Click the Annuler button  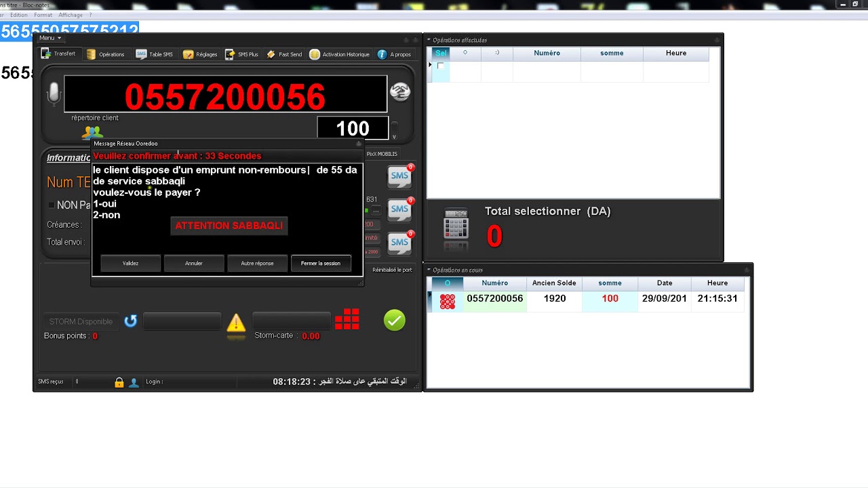click(194, 263)
